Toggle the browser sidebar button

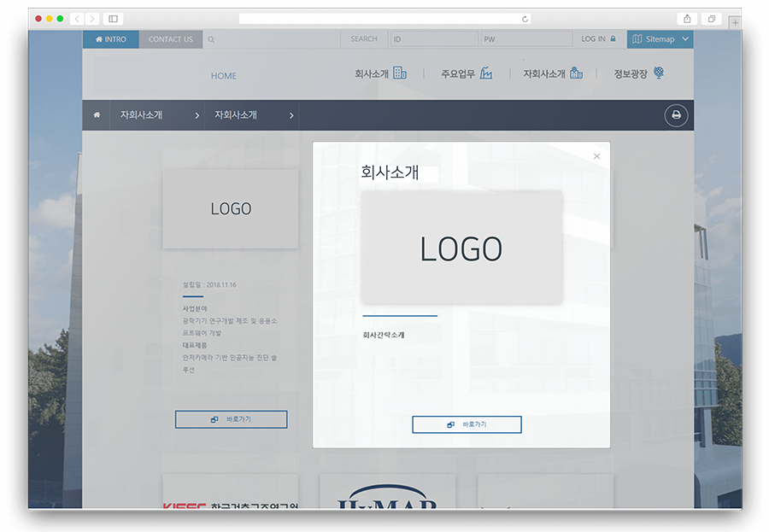click(x=114, y=19)
